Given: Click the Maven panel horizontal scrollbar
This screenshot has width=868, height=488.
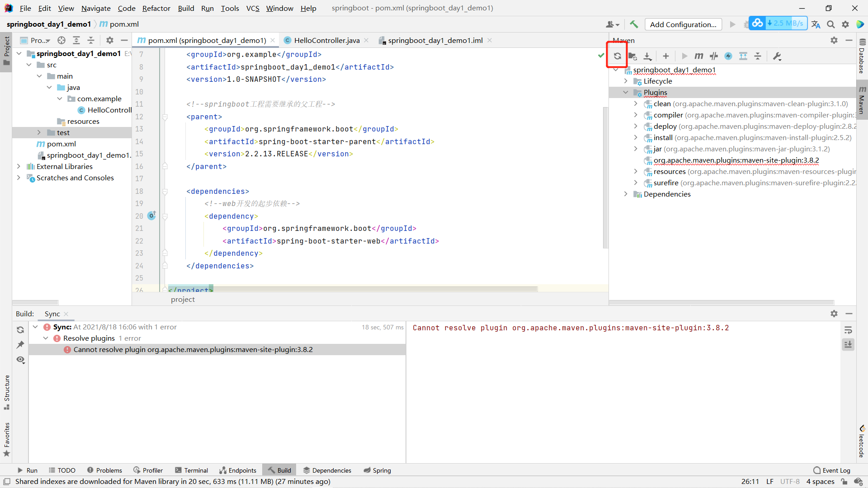Looking at the screenshot, I should (722, 302).
